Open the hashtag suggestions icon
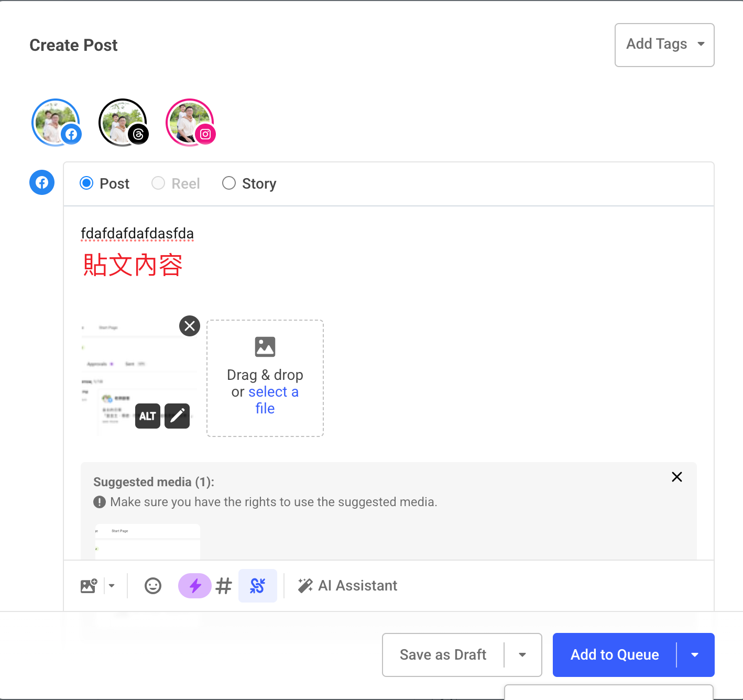Viewport: 743px width, 700px height. click(x=224, y=586)
